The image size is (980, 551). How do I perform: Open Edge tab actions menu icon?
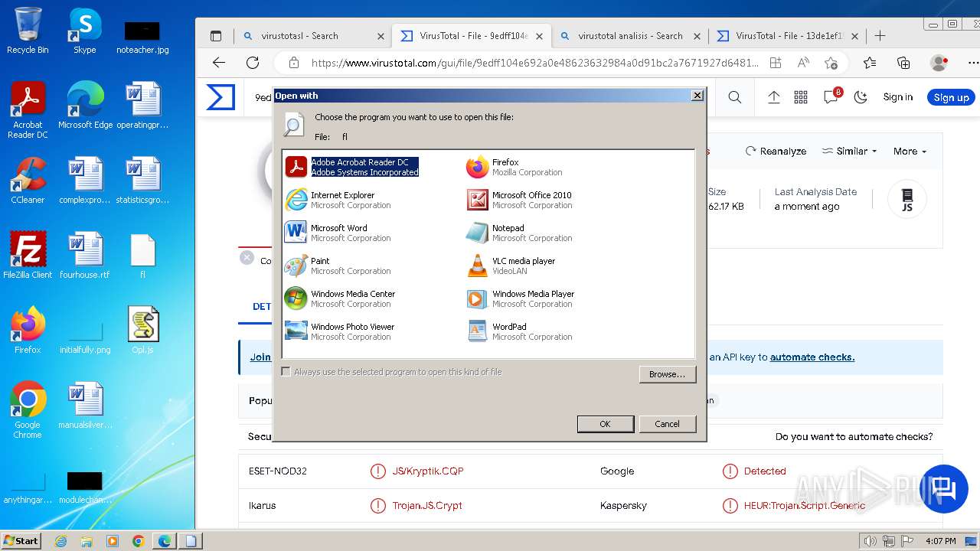pyautogui.click(x=215, y=36)
